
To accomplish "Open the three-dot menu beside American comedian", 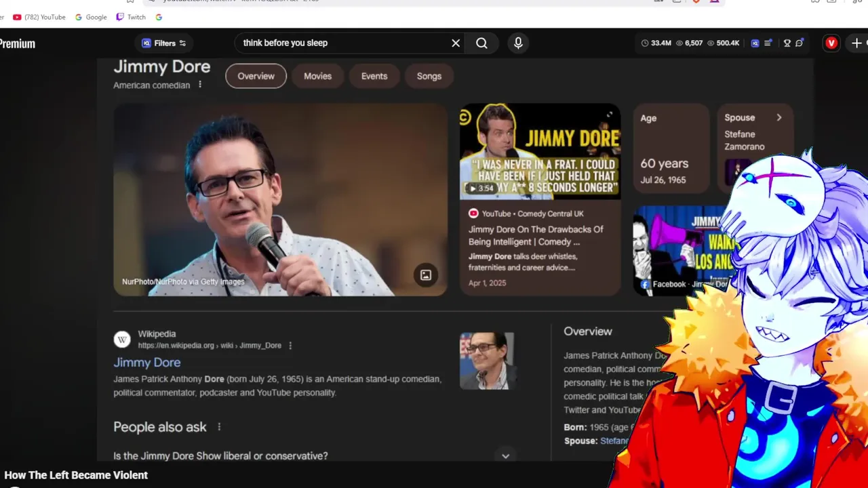I will [x=199, y=85].
